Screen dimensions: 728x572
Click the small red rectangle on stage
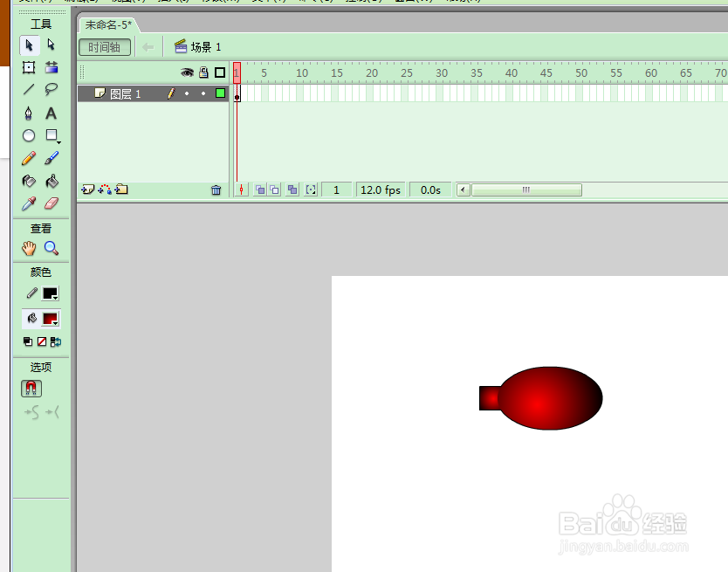[489, 398]
